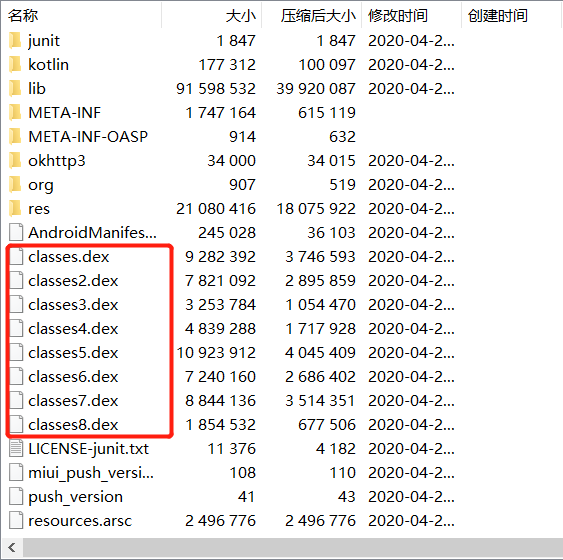Select the AndroidManifest file entry
This screenshot has width=563, height=560.
click(93, 233)
